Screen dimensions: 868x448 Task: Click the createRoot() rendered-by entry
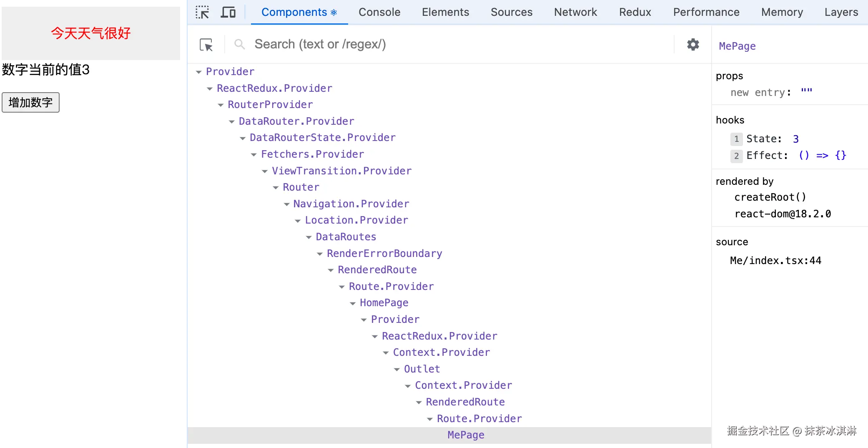tap(770, 197)
